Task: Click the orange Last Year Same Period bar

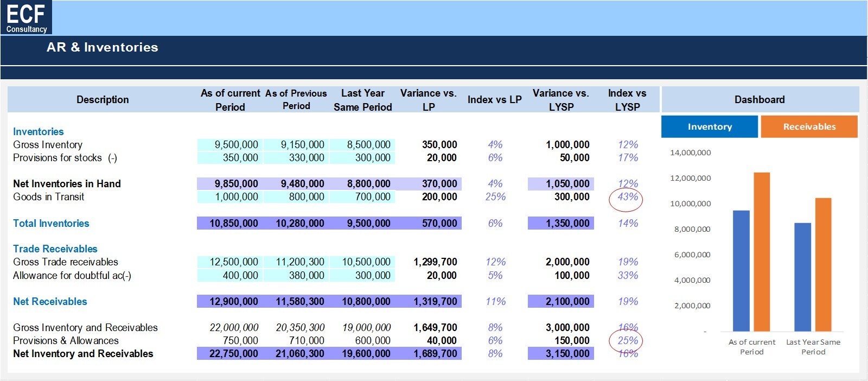Action: tap(823, 264)
